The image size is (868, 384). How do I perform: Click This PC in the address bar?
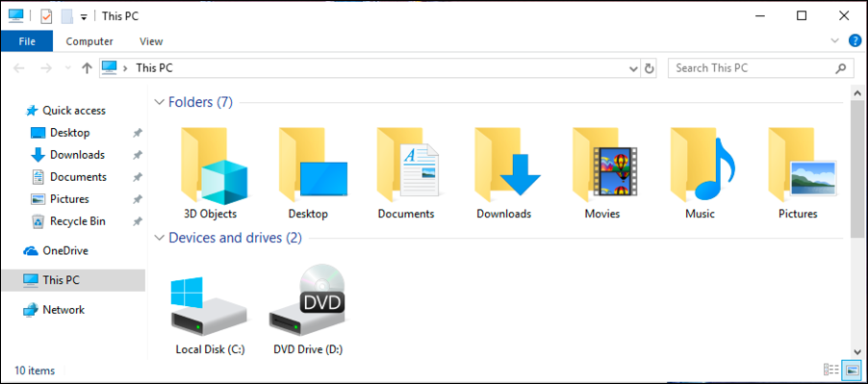pyautogui.click(x=154, y=68)
